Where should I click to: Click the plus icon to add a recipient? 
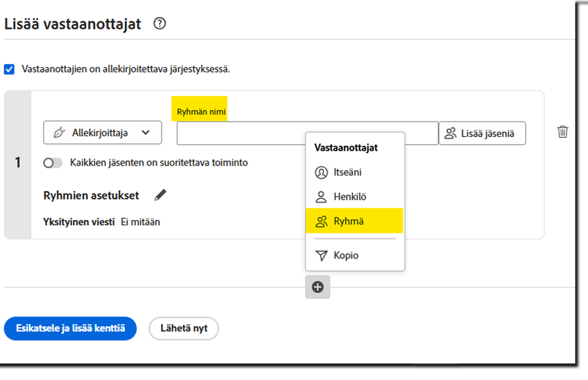317,287
